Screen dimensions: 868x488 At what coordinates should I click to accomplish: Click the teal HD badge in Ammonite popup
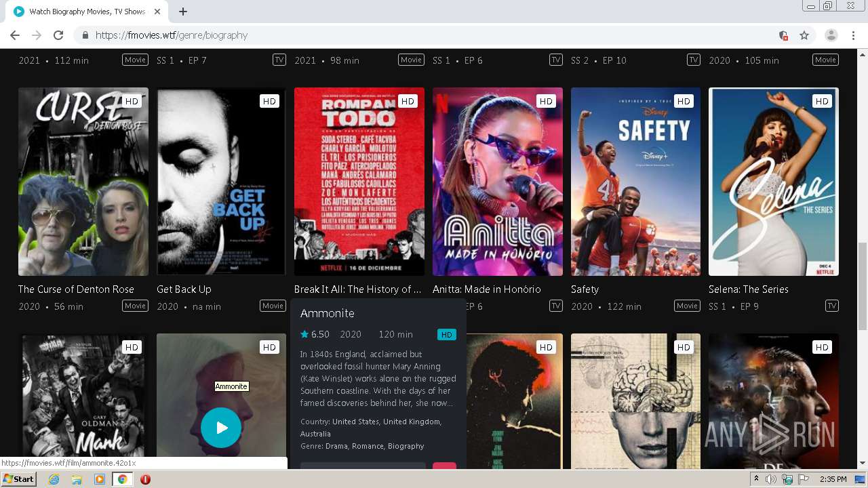pos(447,335)
